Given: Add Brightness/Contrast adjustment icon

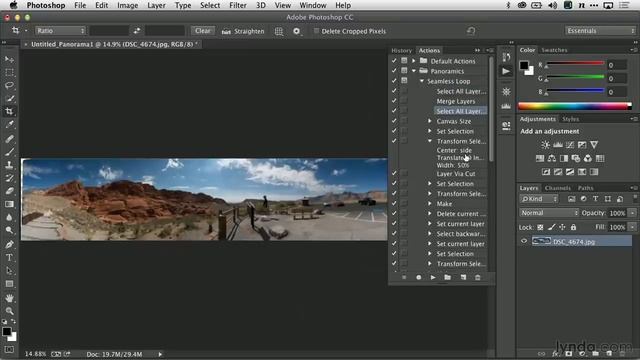Looking at the screenshot, I should (x=545, y=144).
